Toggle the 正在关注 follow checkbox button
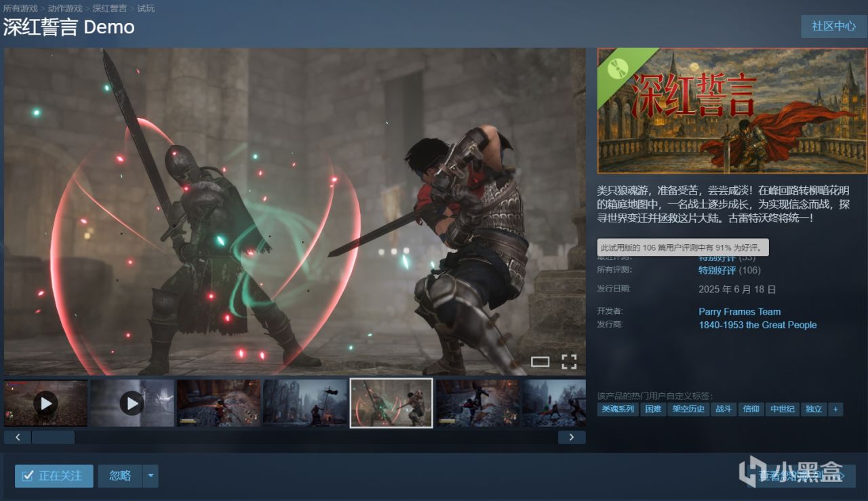This screenshot has width=868, height=501. point(54,476)
